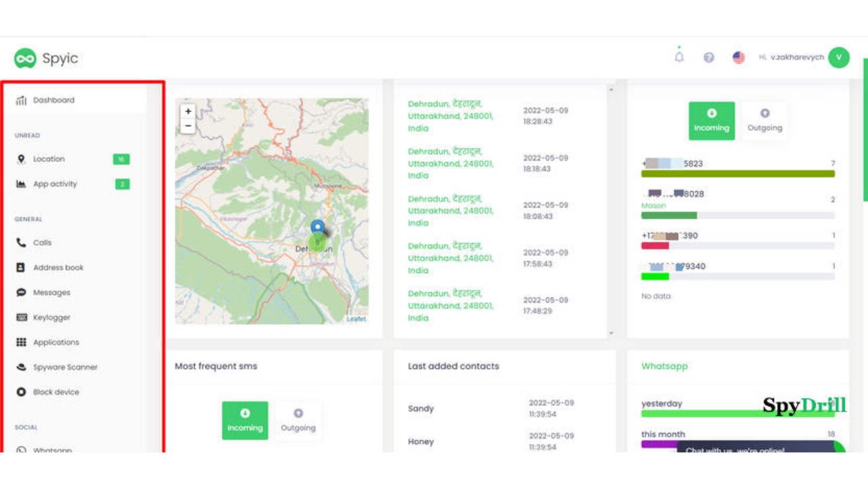The image size is (868, 488).
Task: Click Mason contact name label
Action: [x=654, y=205]
